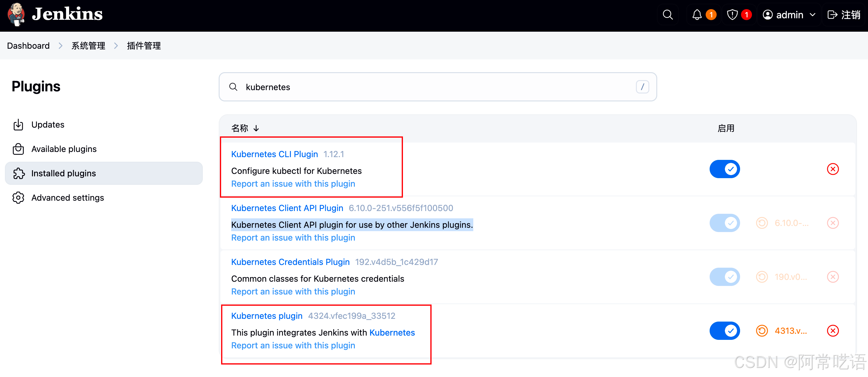Sort by 名称 column arrow

coord(256,129)
